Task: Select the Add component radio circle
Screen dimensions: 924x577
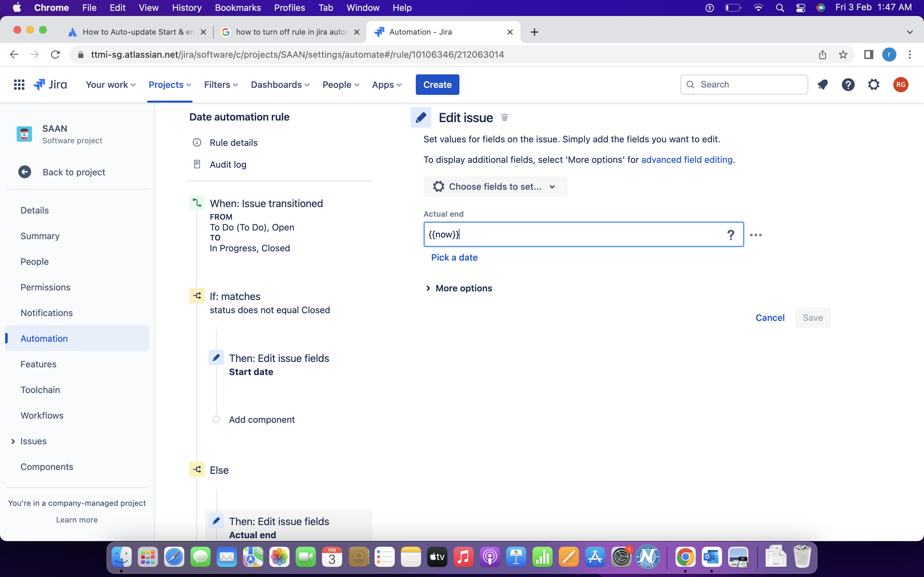Action: tap(216, 419)
